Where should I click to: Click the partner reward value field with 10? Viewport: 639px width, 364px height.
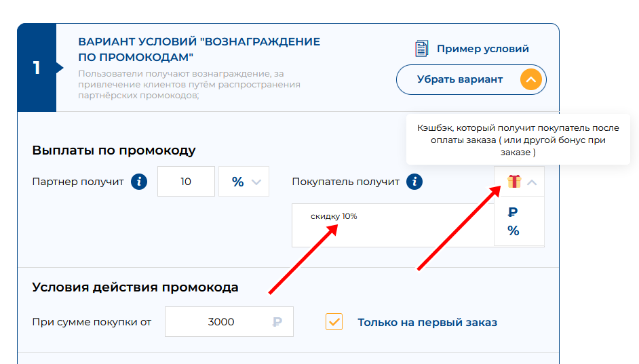[186, 182]
